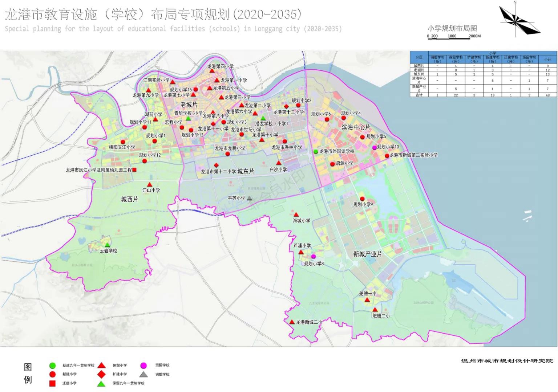Click the green marker for 龙港市外国语学校
This screenshot has height=392, width=558.
tap(316, 151)
